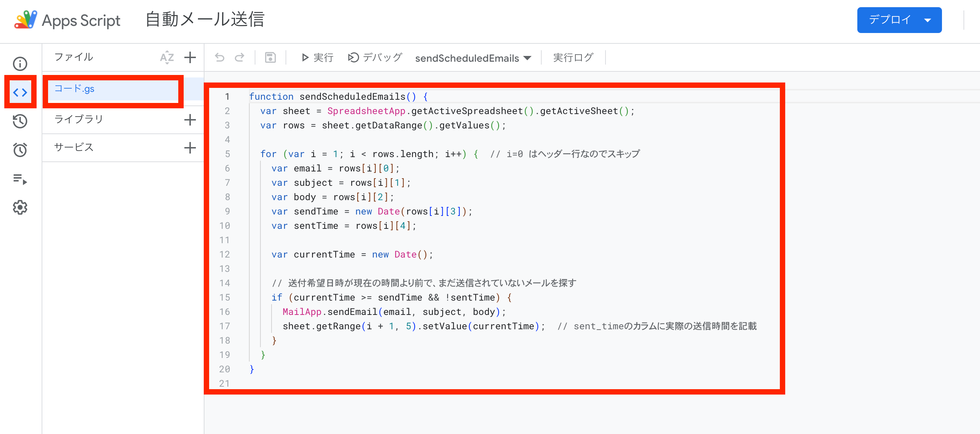
Task: Click the redo arrow in toolbar
Action: pyautogui.click(x=239, y=57)
